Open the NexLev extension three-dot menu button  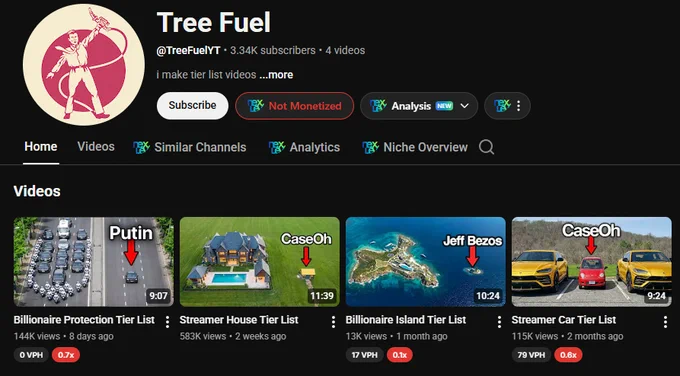[507, 106]
